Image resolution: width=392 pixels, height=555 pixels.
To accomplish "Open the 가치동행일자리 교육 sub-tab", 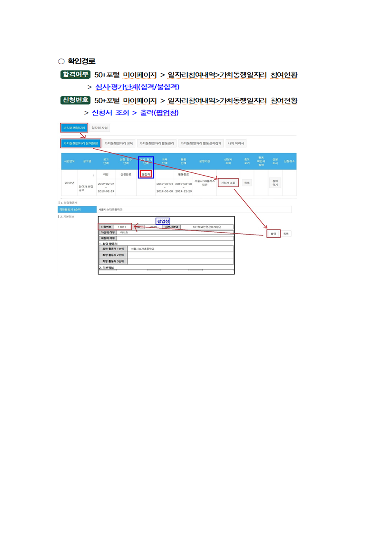I will pos(119,143).
